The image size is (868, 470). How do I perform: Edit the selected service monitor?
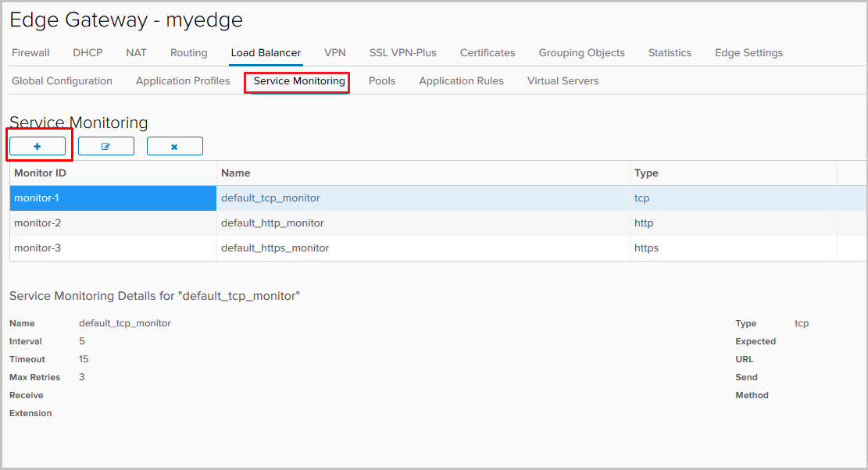(106, 145)
